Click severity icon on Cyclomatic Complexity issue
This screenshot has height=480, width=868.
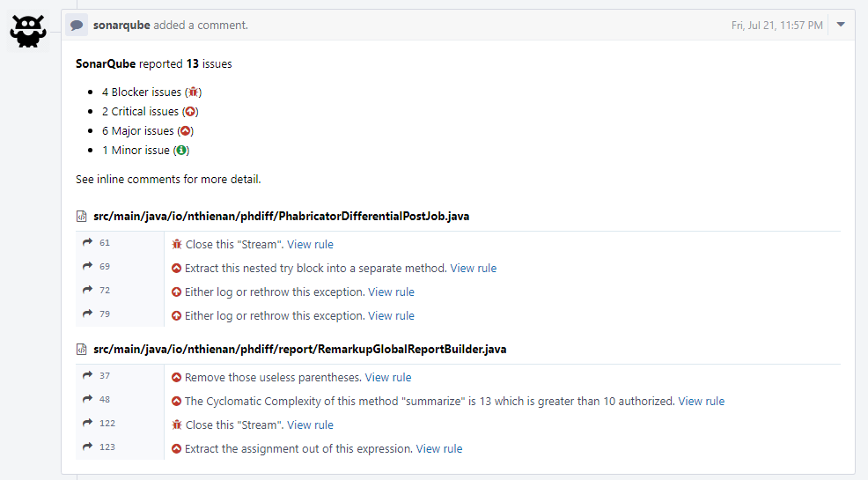[177, 401]
